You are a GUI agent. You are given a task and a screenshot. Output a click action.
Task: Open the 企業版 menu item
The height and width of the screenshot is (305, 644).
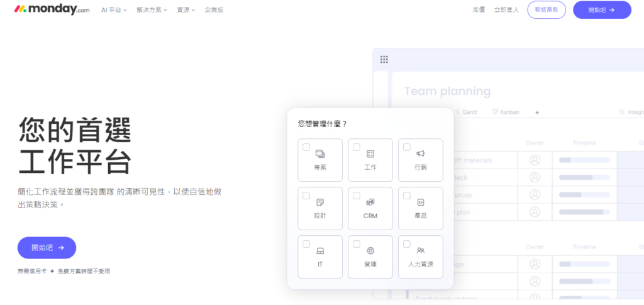coord(214,10)
